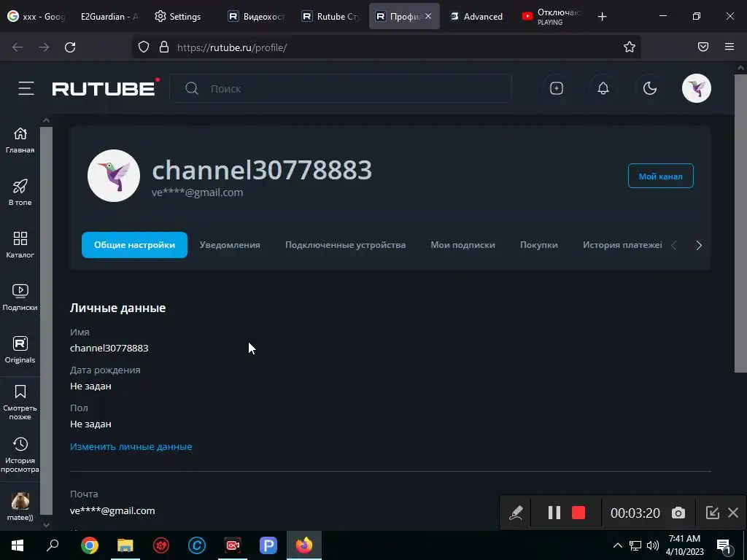Switch to Подключенные устройства tab
The image size is (747, 560).
345,245
